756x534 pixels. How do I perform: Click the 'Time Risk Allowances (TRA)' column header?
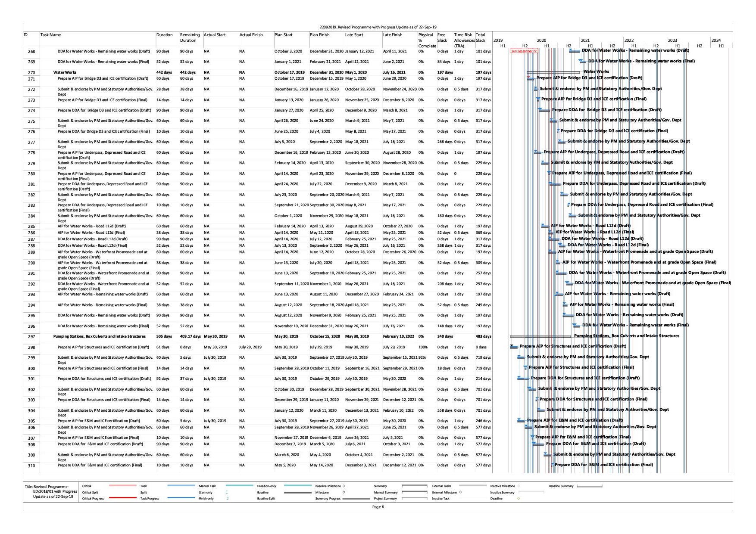click(x=464, y=40)
